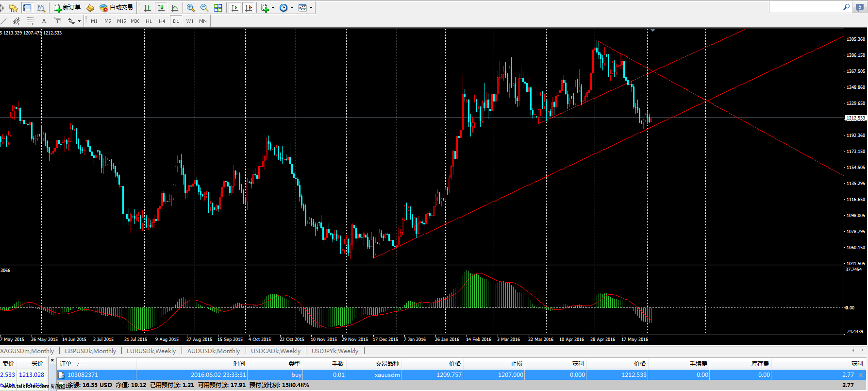
Task: Switch timeframe to M15
Action: [x=121, y=21]
